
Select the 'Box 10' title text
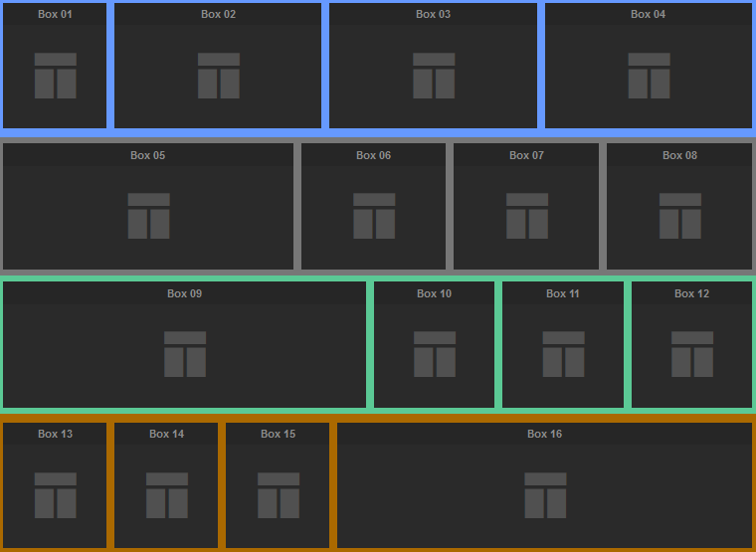tap(435, 293)
